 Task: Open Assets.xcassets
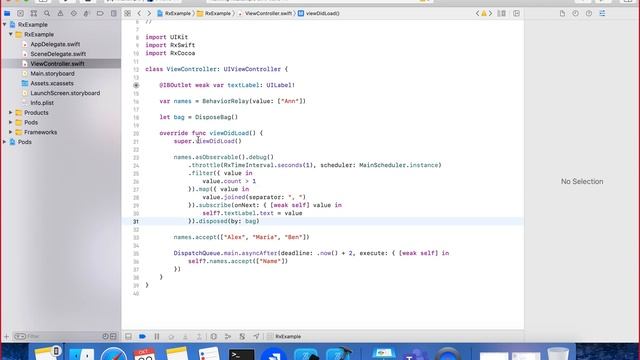click(52, 83)
